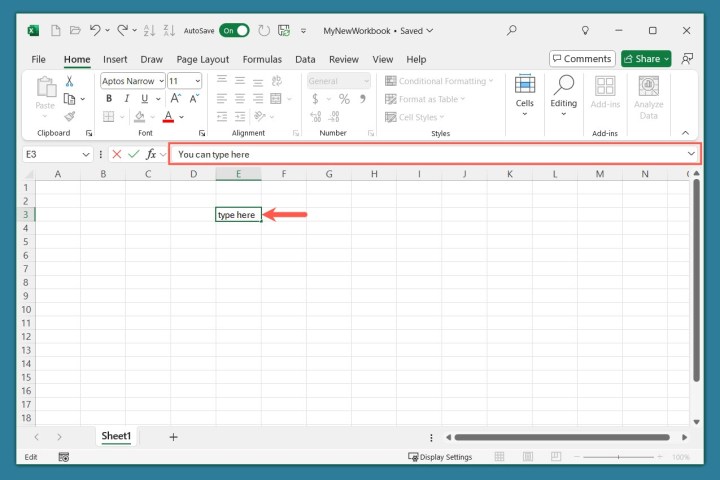This screenshot has height=480, width=720.
Task: Click the Insert Function fx icon
Action: [151, 154]
